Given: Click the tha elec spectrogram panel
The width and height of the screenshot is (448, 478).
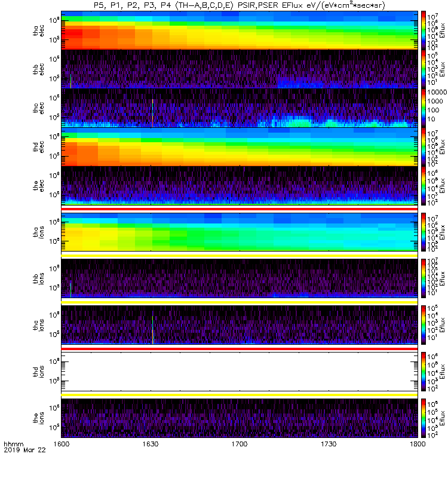Looking at the screenshot, I should [240, 30].
